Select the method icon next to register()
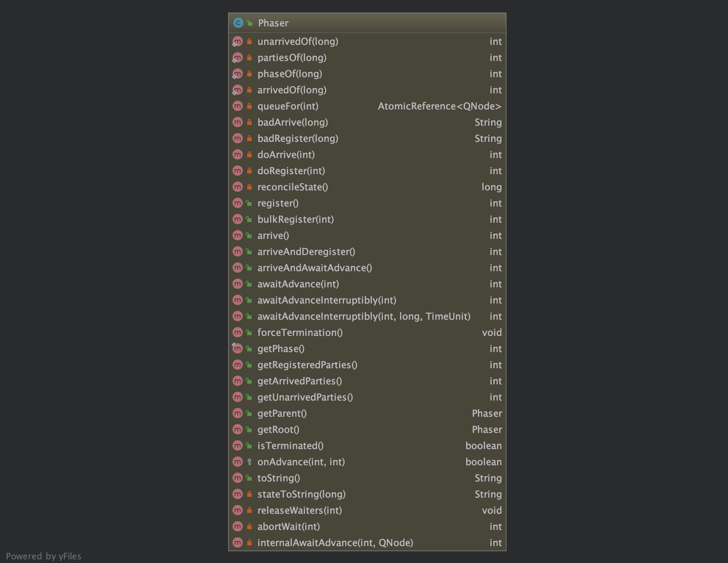 coord(238,203)
